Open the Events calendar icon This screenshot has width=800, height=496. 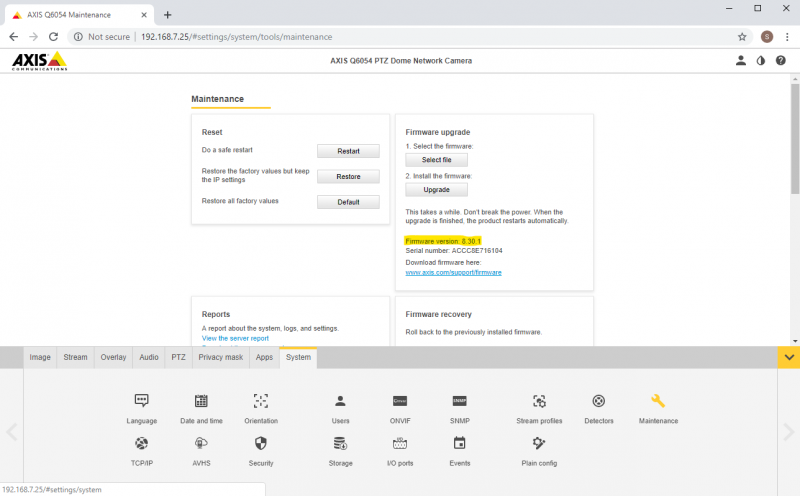[460, 443]
